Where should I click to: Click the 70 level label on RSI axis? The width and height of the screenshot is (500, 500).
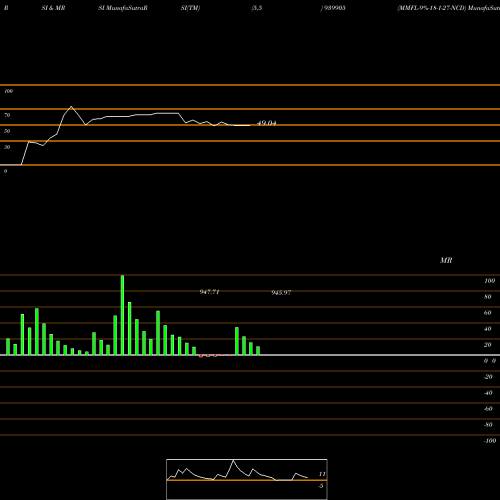pos(7,115)
